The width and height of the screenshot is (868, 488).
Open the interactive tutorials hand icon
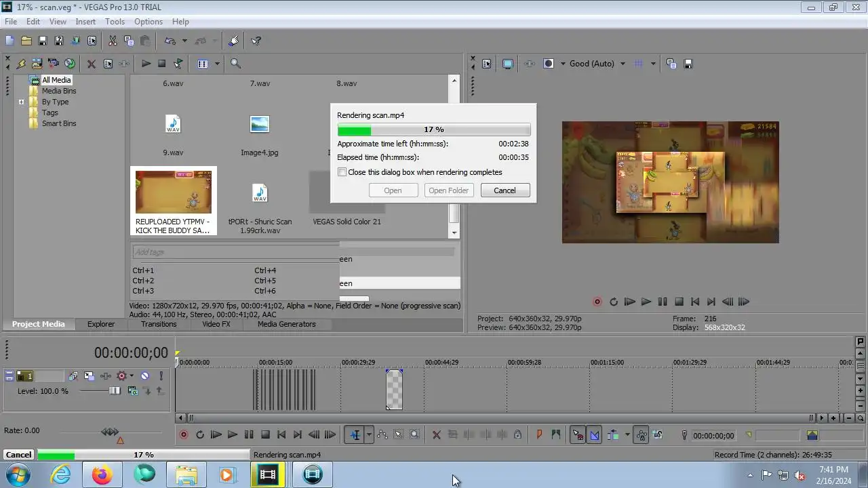234,41
